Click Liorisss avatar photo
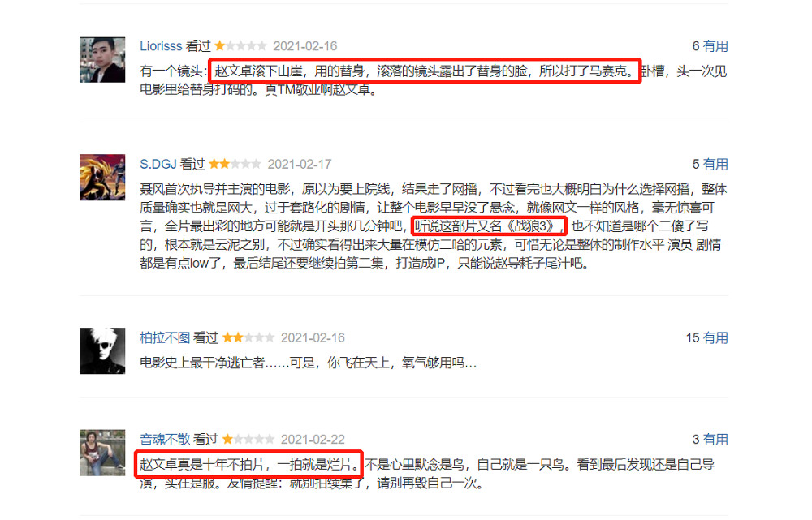 [102, 59]
